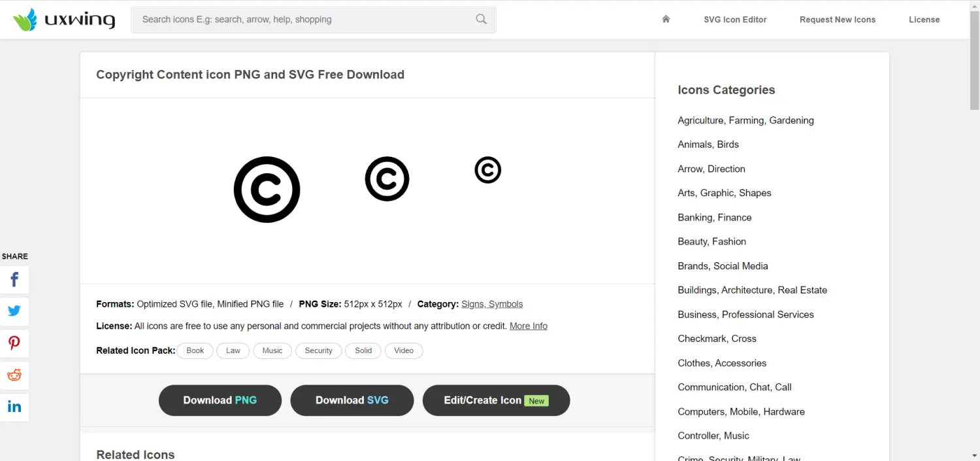
Task: Open Computers, Mobile, Hardware category
Action: 741,412
